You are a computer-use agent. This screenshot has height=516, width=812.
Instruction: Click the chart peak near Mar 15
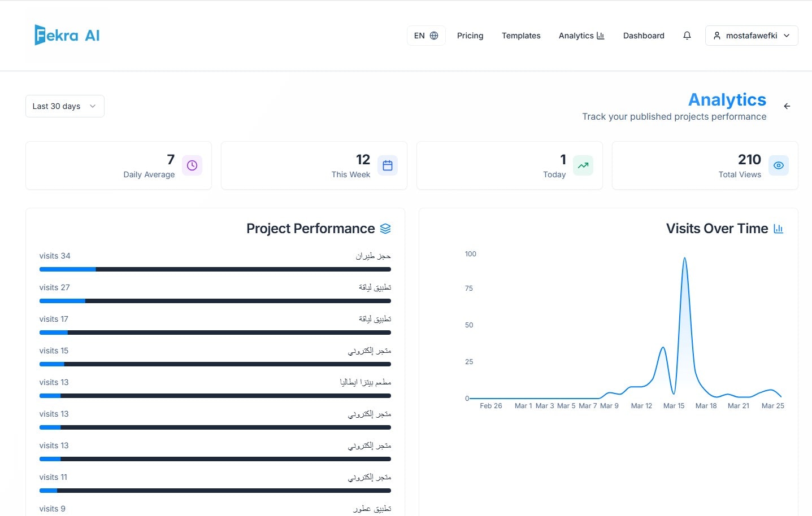[x=685, y=259]
